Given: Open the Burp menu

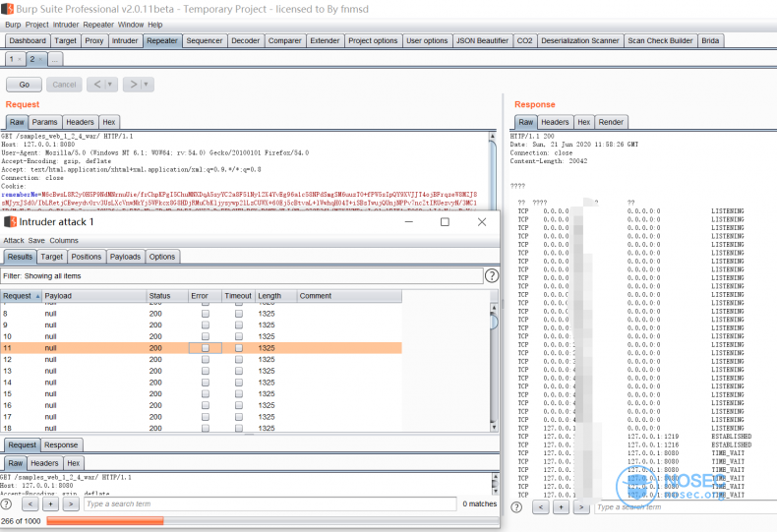Looking at the screenshot, I should click(x=13, y=25).
